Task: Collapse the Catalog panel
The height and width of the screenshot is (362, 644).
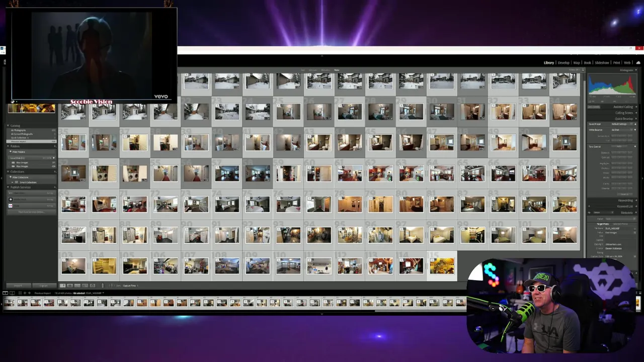Action: coord(8,126)
